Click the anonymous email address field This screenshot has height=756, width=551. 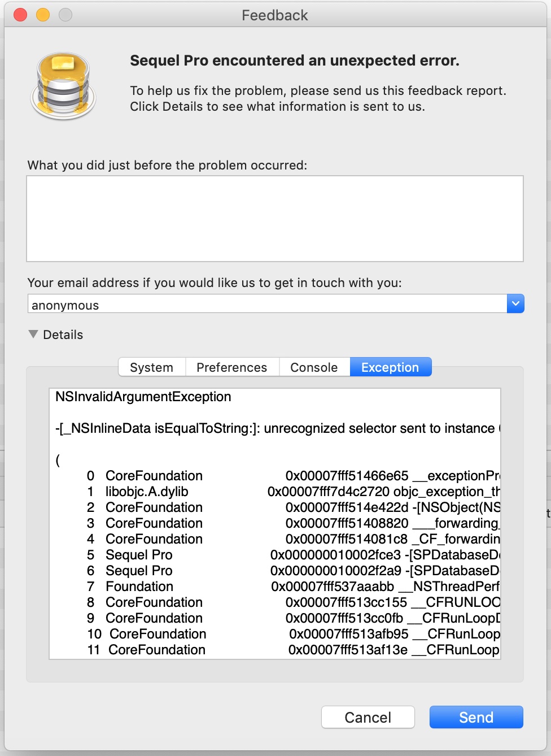267,303
